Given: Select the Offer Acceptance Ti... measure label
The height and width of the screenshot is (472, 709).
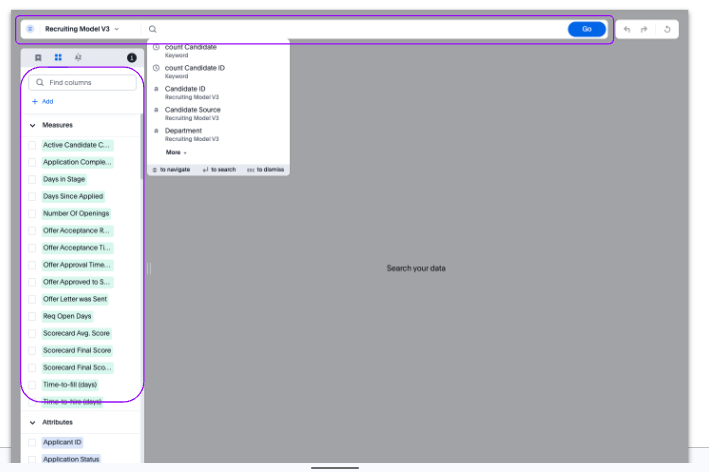Looking at the screenshot, I should pyautogui.click(x=77, y=248).
